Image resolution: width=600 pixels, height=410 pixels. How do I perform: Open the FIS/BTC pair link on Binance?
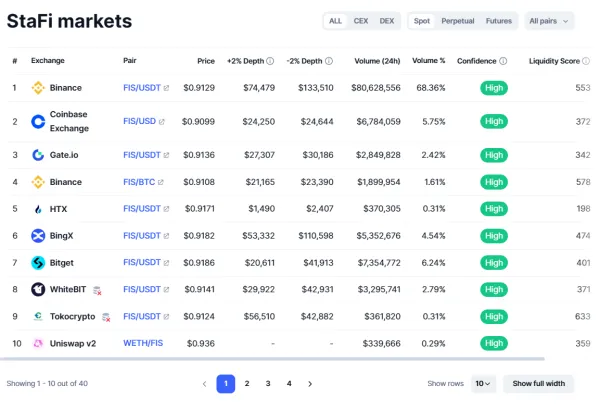click(x=144, y=182)
